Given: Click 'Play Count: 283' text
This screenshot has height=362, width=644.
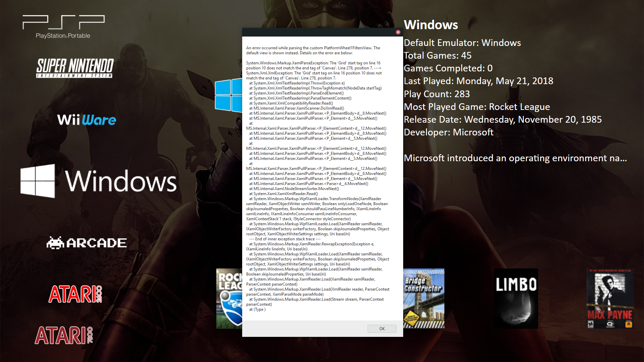Looking at the screenshot, I should point(437,94).
